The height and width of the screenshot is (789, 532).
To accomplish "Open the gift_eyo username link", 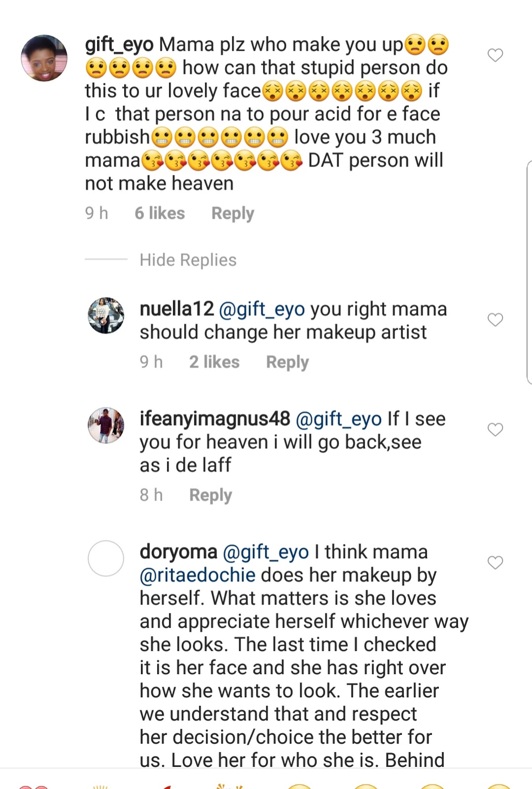I will 119,45.
